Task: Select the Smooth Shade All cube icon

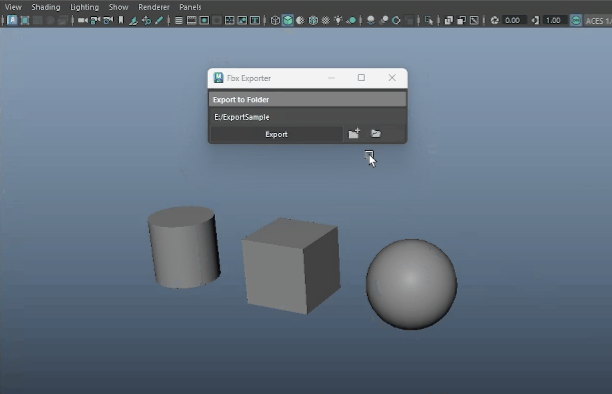Action: click(288, 20)
